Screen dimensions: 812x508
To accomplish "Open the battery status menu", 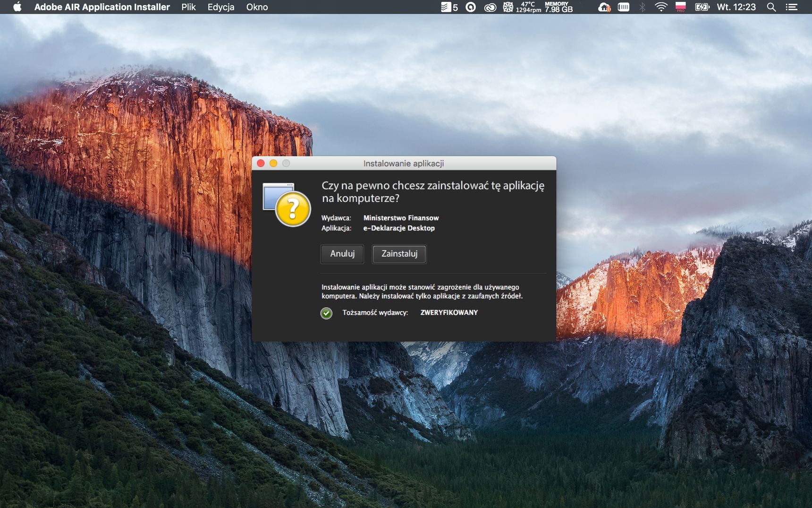I will click(702, 7).
